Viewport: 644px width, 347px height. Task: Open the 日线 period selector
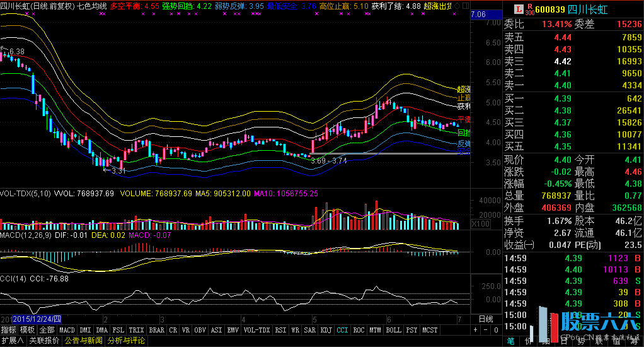tap(486, 319)
